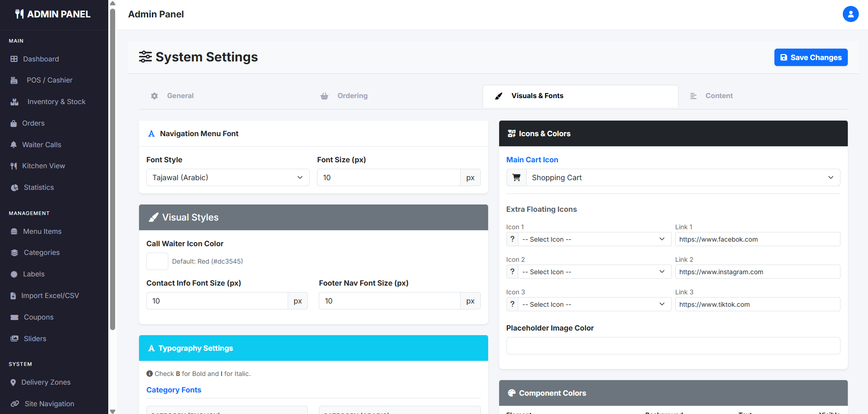This screenshot has height=414, width=868.
Task: Go to Inventory & Stock
Action: pyautogui.click(x=56, y=102)
